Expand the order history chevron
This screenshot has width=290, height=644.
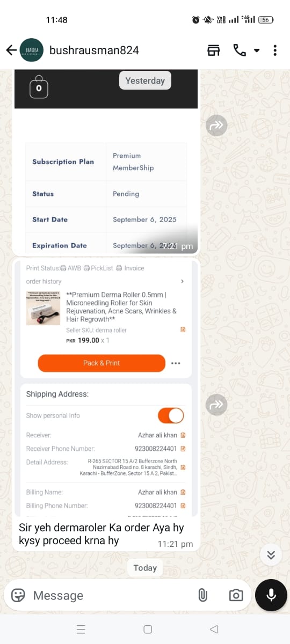pos(182,281)
